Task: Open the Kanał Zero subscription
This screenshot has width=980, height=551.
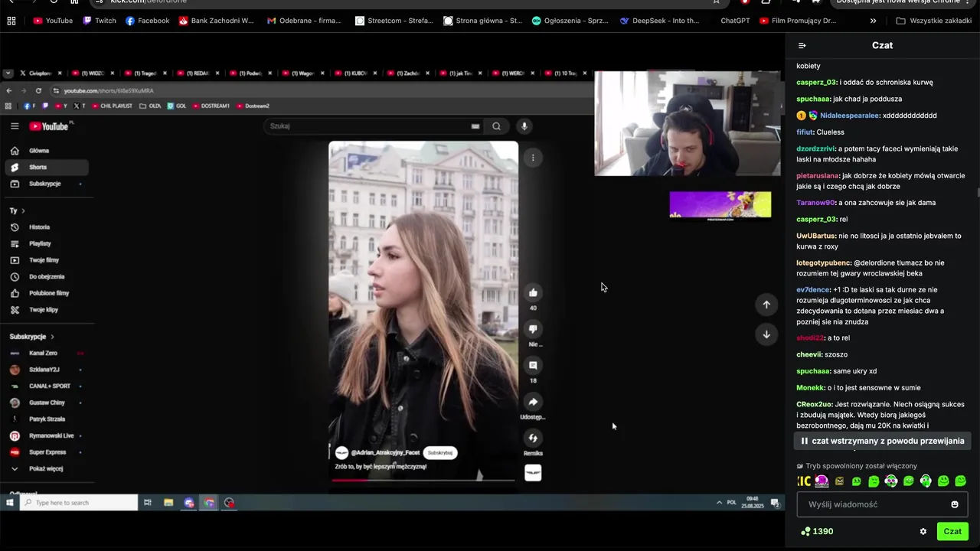Action: (x=46, y=353)
